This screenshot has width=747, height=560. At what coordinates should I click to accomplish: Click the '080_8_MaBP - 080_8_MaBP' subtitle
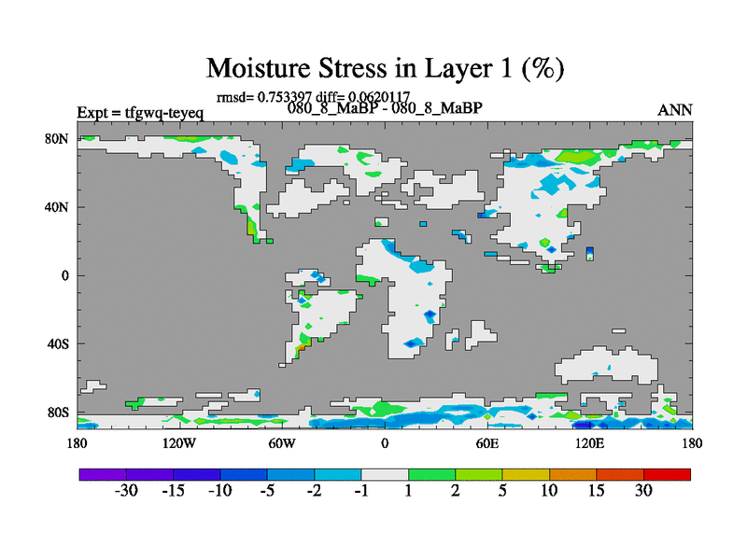click(x=385, y=108)
